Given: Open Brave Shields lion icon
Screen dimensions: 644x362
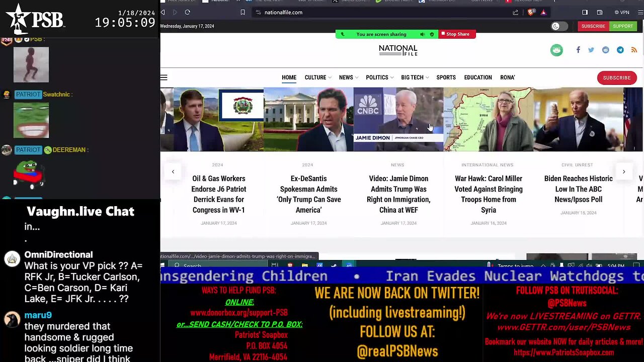Looking at the screenshot, I should coord(531,12).
